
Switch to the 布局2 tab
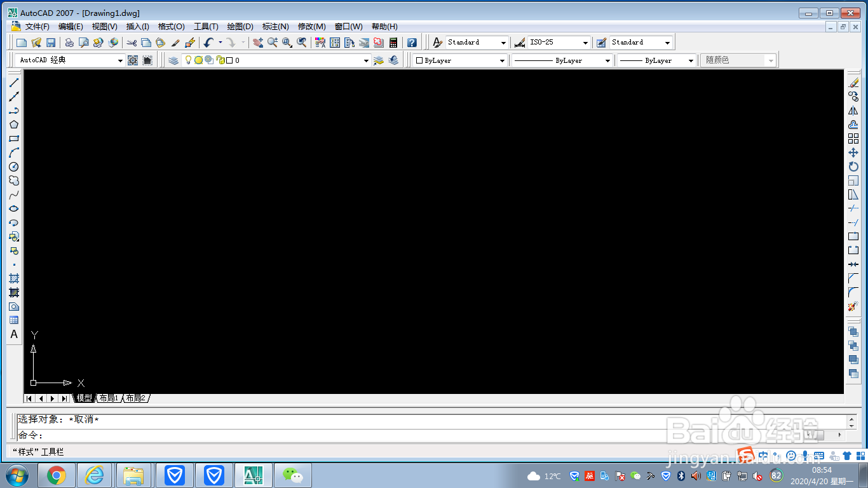coord(135,398)
